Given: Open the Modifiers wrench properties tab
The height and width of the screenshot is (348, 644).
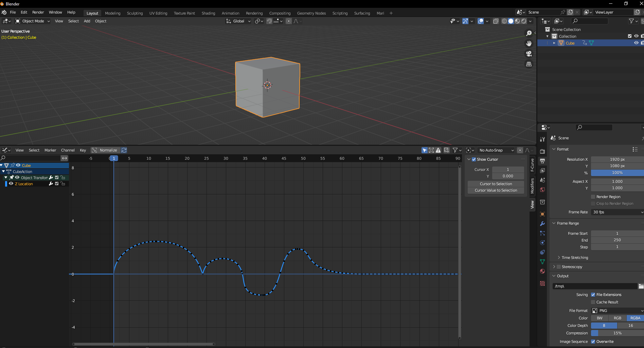Looking at the screenshot, I should click(542, 224).
